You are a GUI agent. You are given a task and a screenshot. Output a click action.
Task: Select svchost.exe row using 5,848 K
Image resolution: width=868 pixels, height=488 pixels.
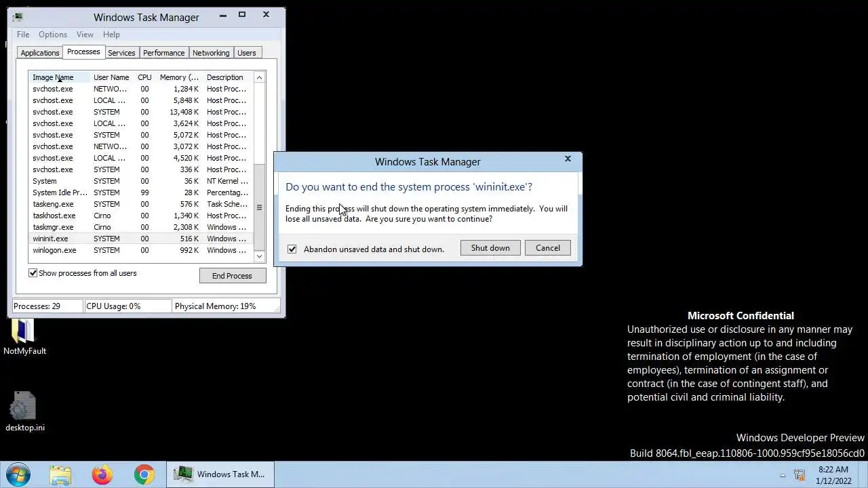141,100
